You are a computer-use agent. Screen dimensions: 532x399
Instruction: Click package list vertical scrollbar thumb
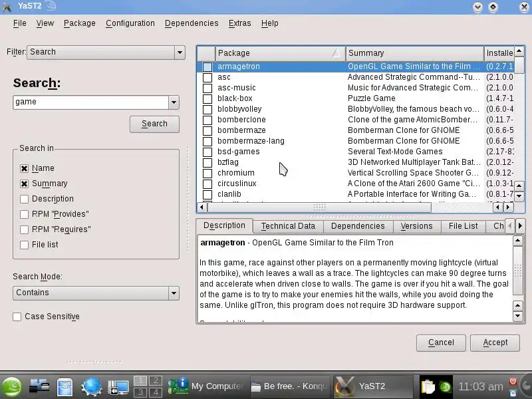pos(519,65)
